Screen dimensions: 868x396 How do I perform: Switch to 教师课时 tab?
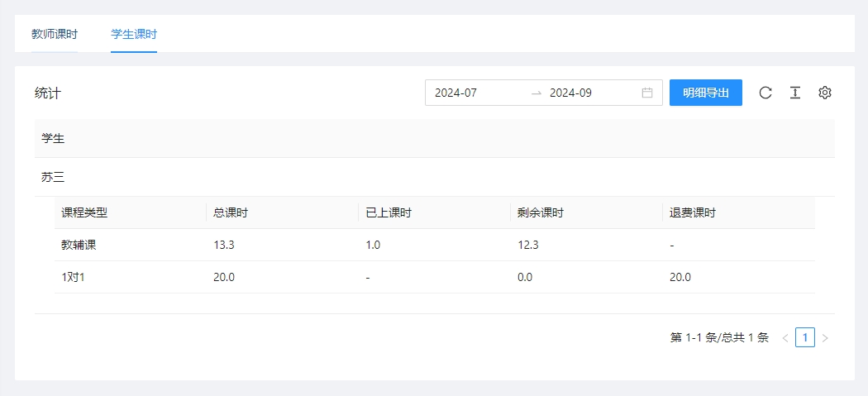(x=55, y=35)
